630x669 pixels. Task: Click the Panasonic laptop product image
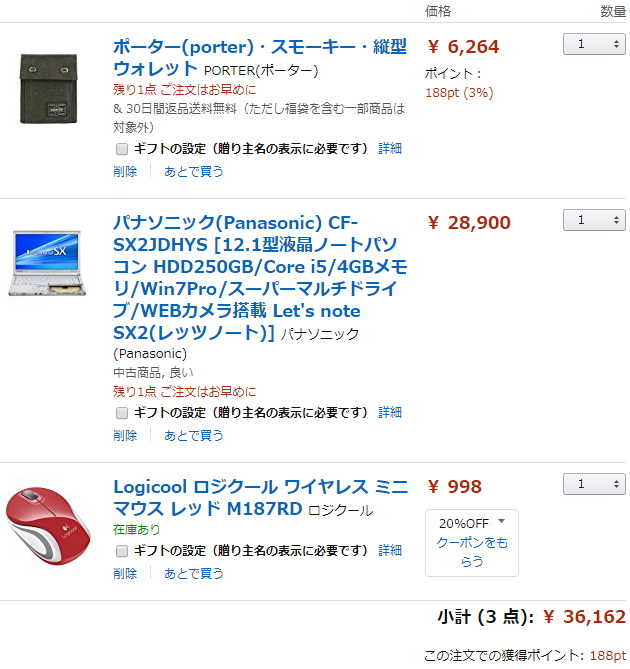coord(47,263)
